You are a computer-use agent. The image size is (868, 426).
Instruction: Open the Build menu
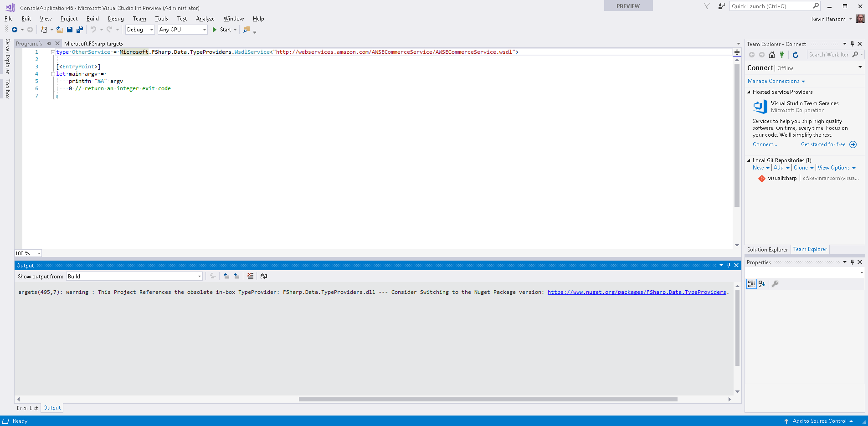[x=92, y=19]
